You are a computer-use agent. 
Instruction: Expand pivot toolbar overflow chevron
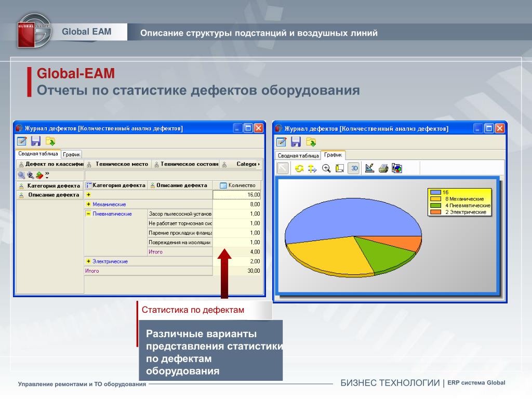point(47,175)
